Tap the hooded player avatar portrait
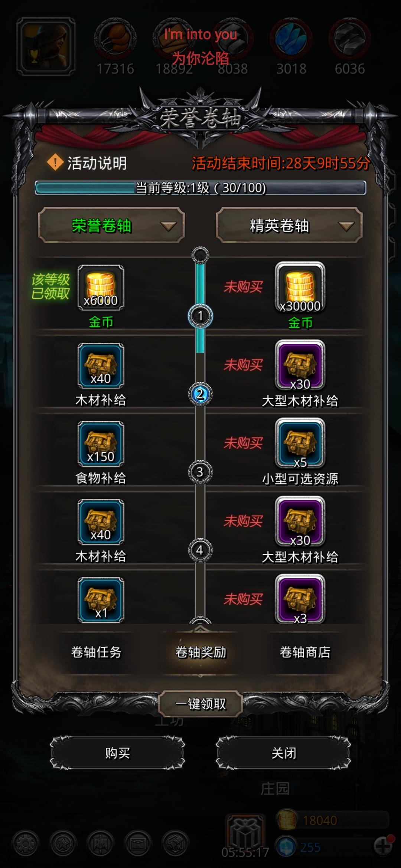This screenshot has height=868, width=401. [46, 47]
